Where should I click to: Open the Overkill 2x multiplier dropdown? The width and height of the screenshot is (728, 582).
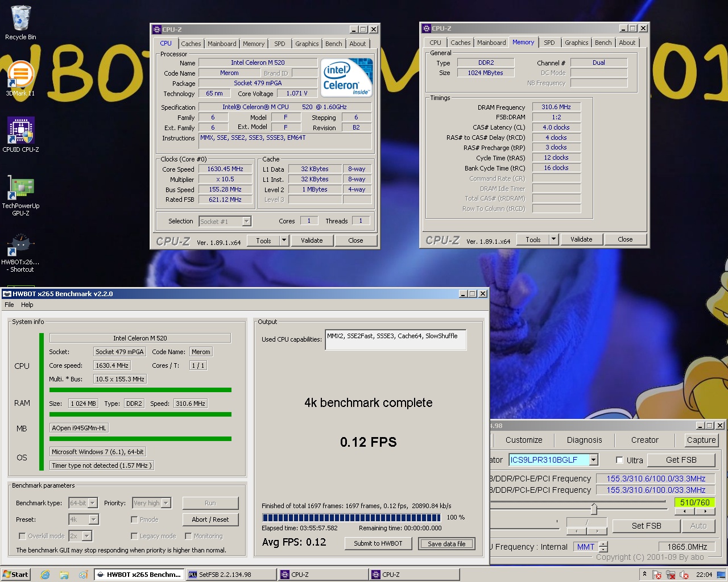(x=80, y=536)
